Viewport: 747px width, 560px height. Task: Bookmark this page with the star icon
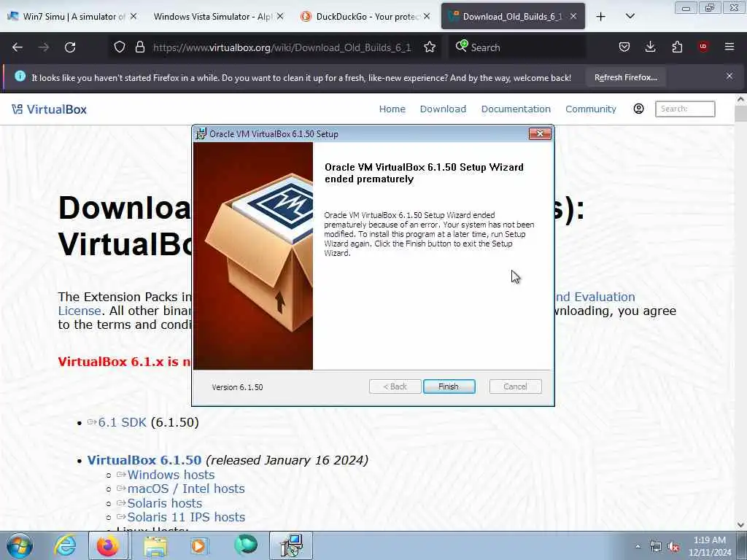(x=430, y=47)
